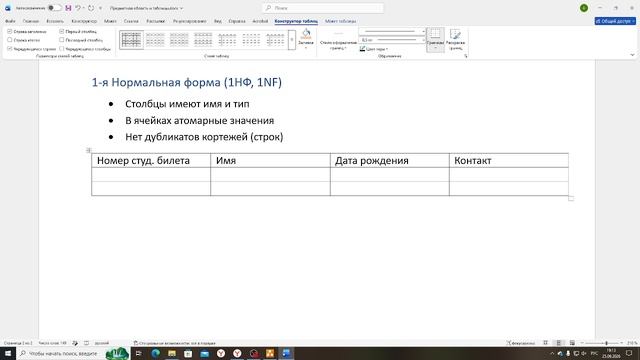Open the notification center icon
The image size is (640, 360).
coord(629,353)
